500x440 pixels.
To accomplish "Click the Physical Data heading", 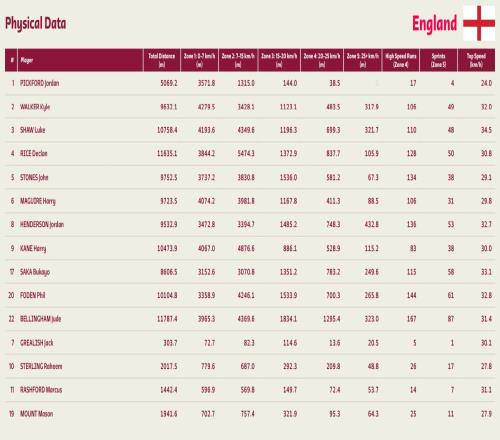I will pyautogui.click(x=36, y=24).
